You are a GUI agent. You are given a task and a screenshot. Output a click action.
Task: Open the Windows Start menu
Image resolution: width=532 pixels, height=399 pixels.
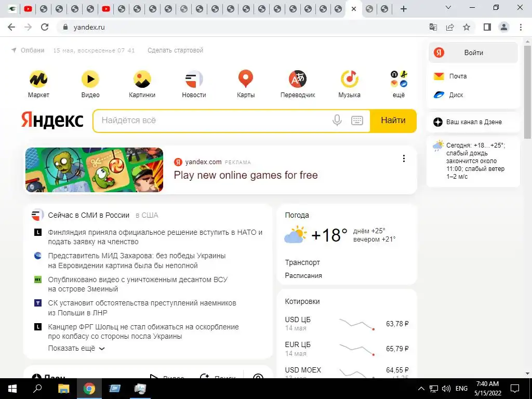[12, 389]
